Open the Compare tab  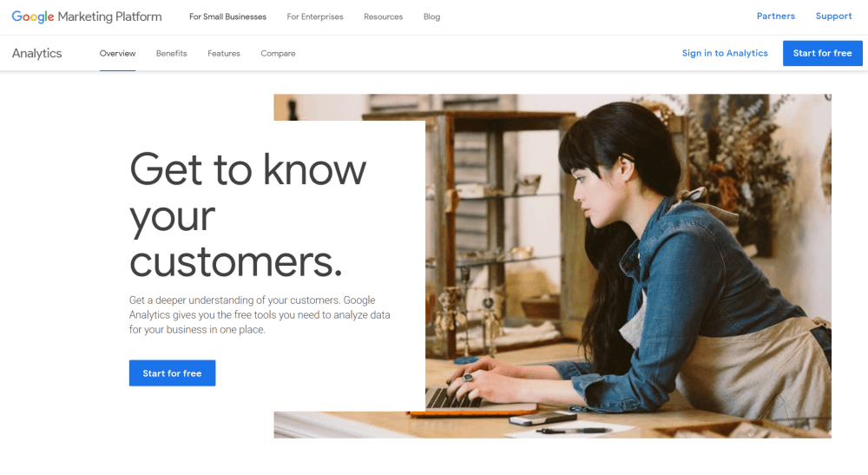tap(278, 53)
